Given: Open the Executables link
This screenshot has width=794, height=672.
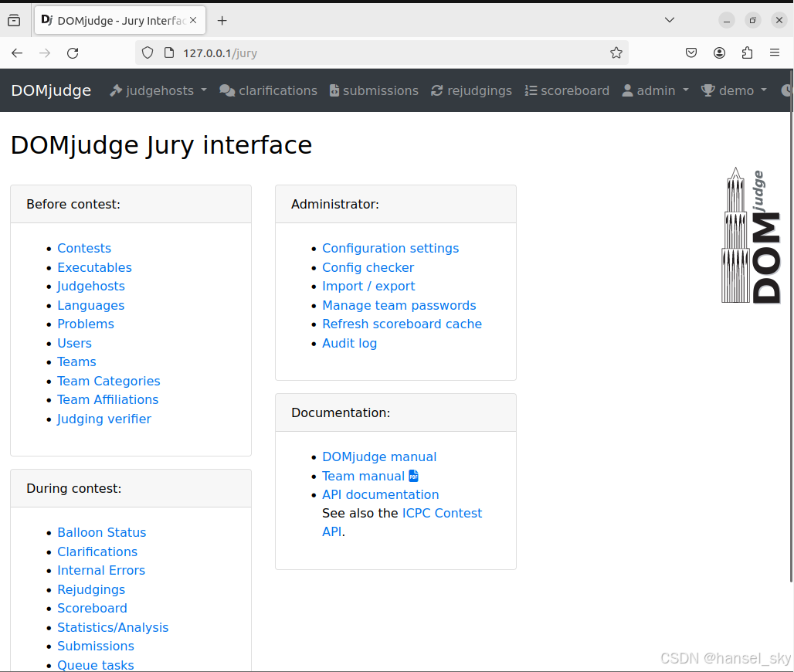Looking at the screenshot, I should pyautogui.click(x=94, y=267).
